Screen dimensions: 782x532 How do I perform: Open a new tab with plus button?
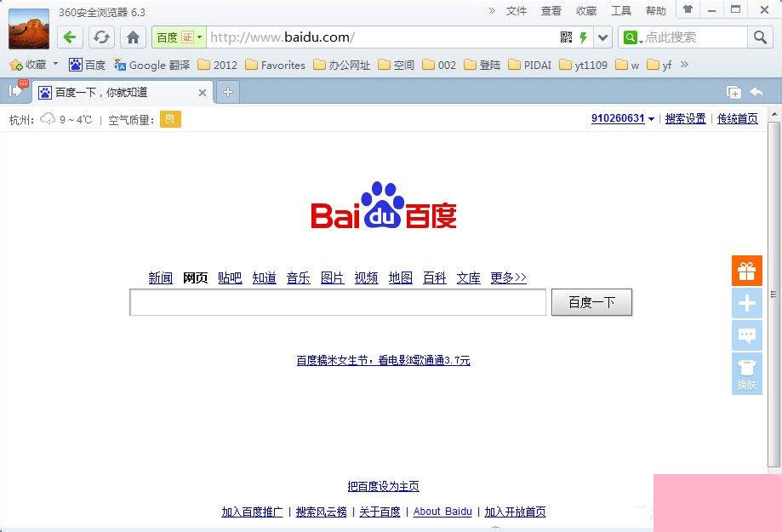228,92
